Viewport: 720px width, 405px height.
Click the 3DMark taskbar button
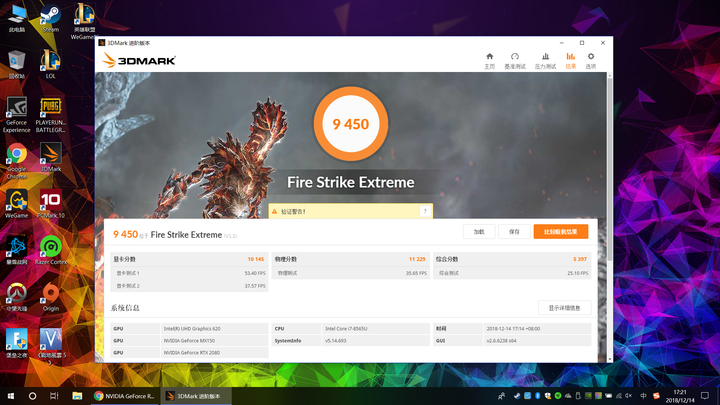(196, 396)
